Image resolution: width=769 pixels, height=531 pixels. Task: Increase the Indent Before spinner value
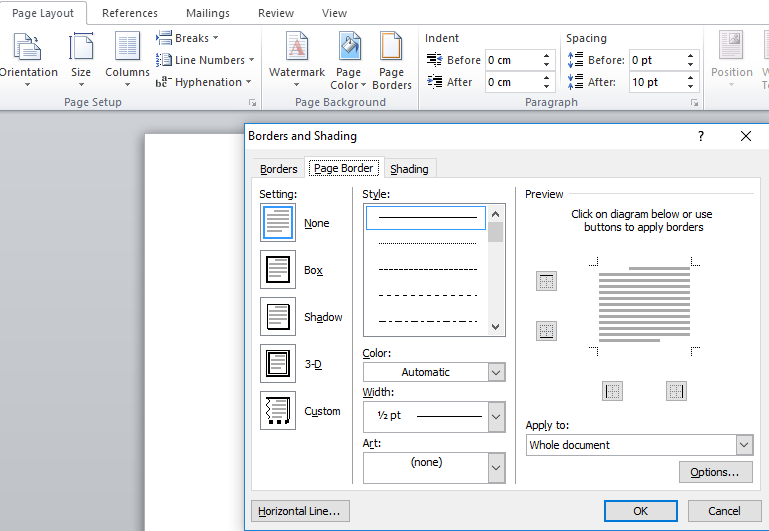click(547, 56)
